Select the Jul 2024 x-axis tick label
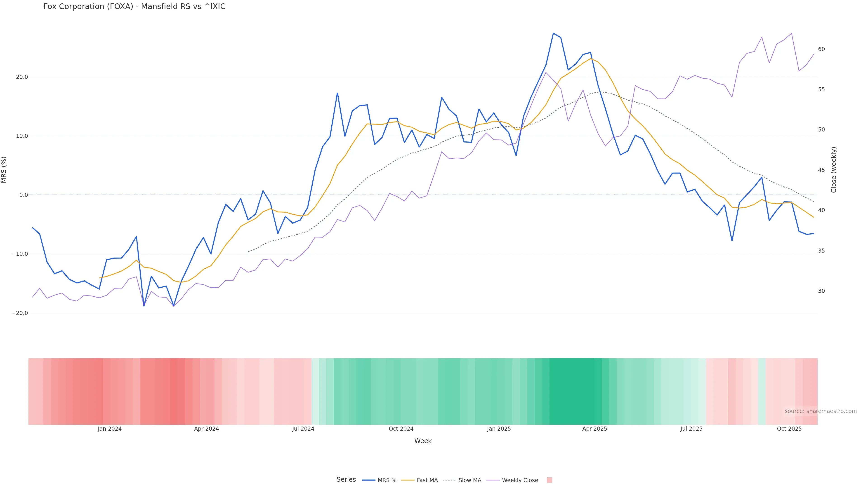The width and height of the screenshot is (868, 488). tap(303, 429)
